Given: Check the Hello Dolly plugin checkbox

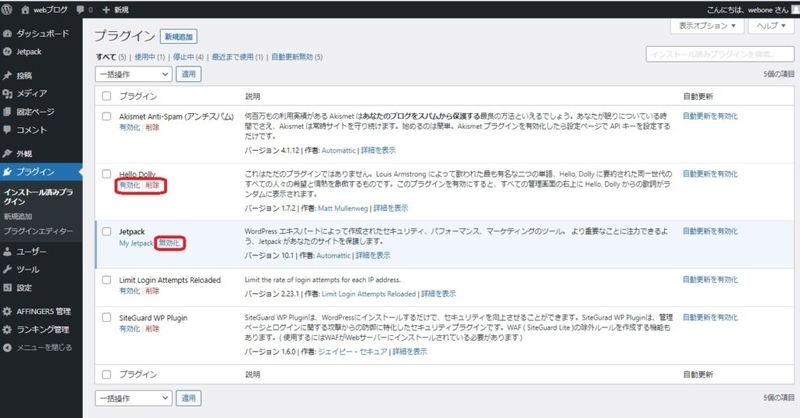Looking at the screenshot, I should [x=106, y=174].
